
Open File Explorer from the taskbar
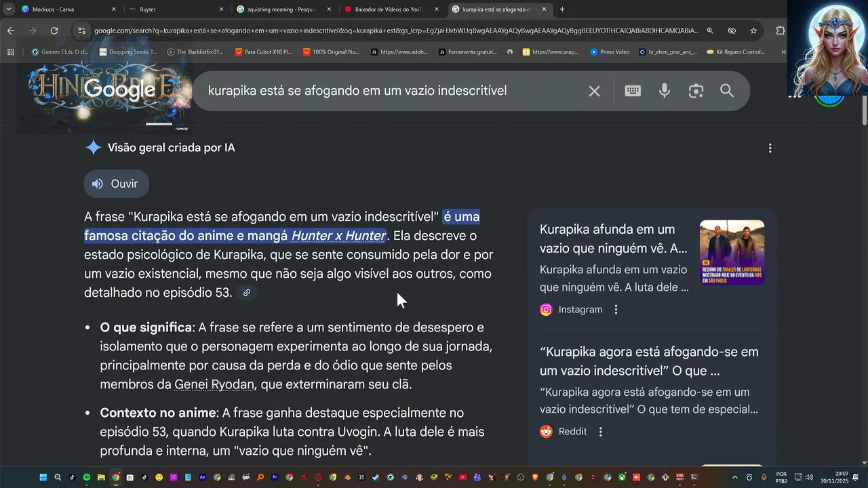101,477
